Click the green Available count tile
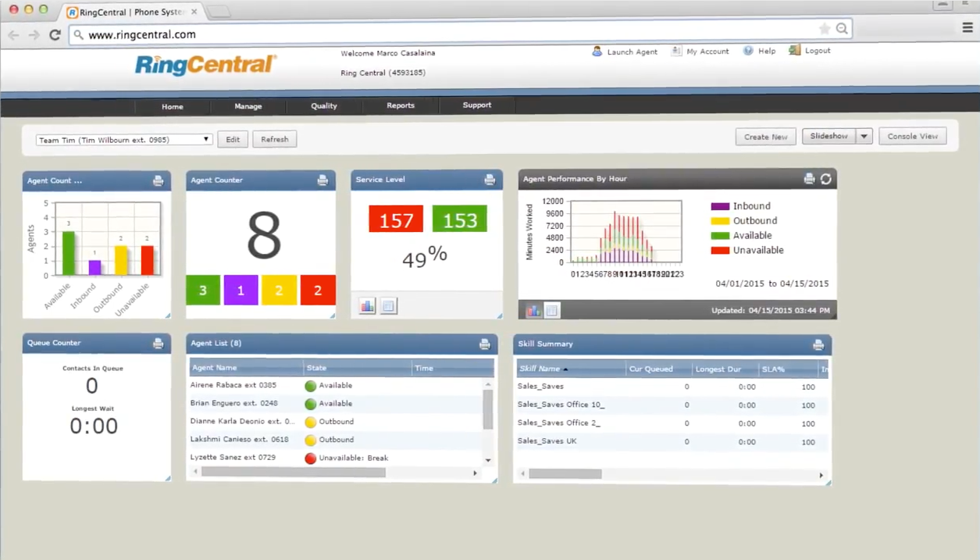 pyautogui.click(x=203, y=290)
